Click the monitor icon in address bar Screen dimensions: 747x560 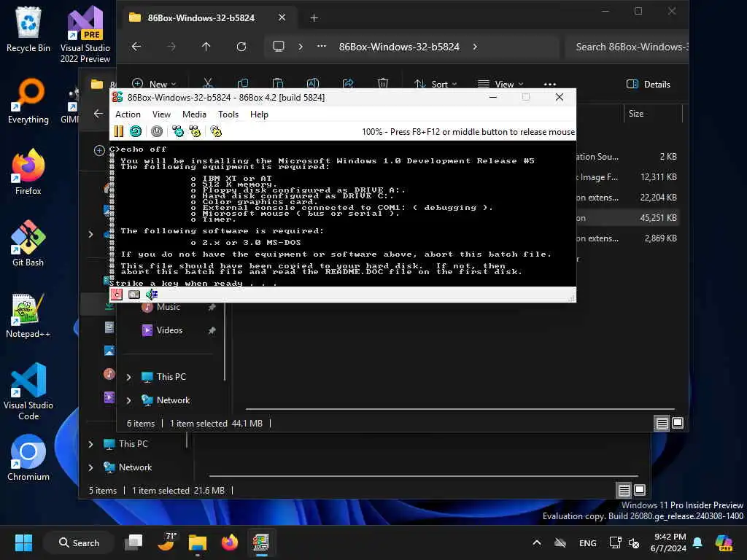pyautogui.click(x=278, y=47)
